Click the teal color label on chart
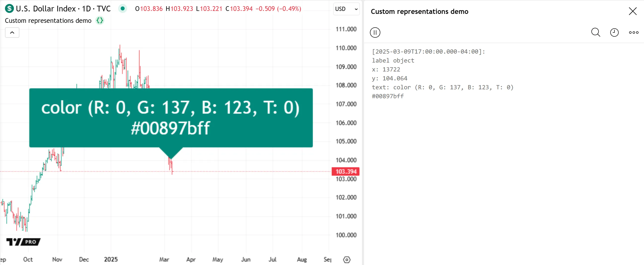 [x=171, y=118]
